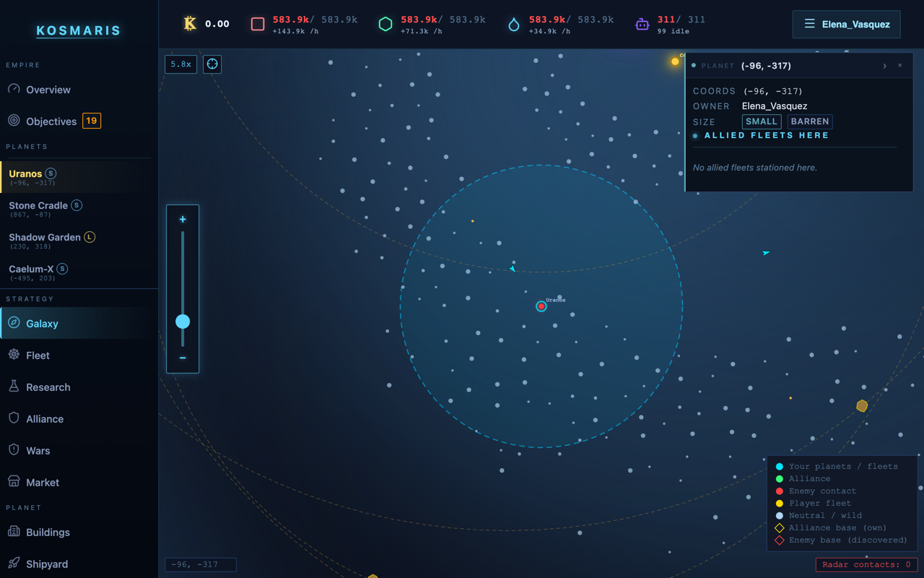Click the Shipyard rocket icon
Image resolution: width=924 pixels, height=578 pixels.
pyautogui.click(x=14, y=564)
